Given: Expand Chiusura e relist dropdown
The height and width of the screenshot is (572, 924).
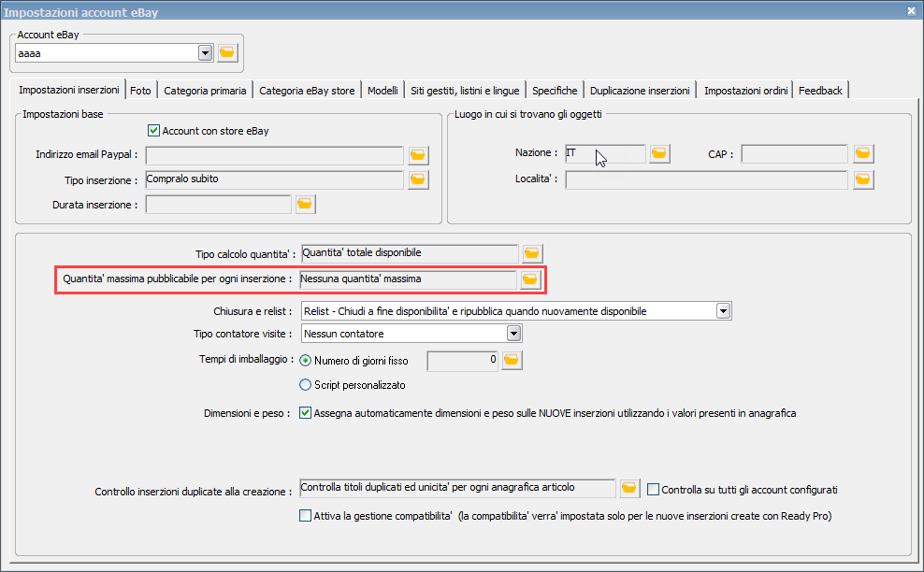Looking at the screenshot, I should [x=724, y=310].
